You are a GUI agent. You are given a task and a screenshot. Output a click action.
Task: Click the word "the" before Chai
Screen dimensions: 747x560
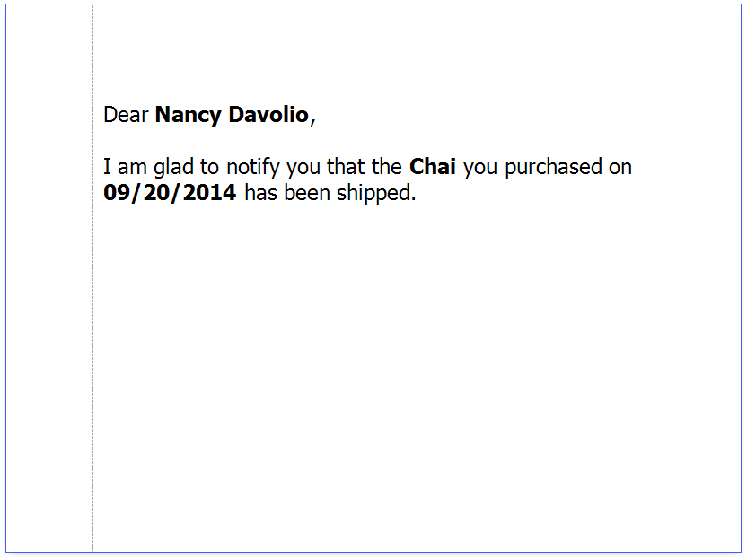tap(387, 168)
